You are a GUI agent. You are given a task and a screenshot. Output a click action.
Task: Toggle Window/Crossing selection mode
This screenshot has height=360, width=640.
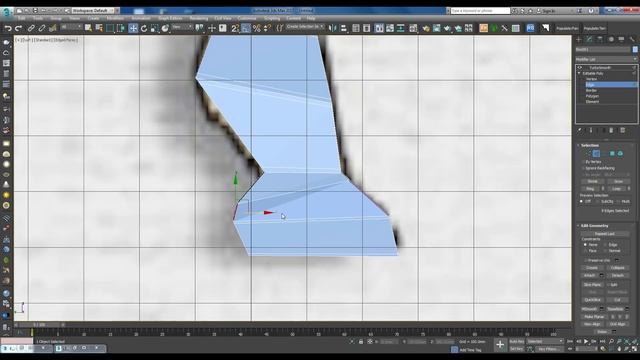121,28
